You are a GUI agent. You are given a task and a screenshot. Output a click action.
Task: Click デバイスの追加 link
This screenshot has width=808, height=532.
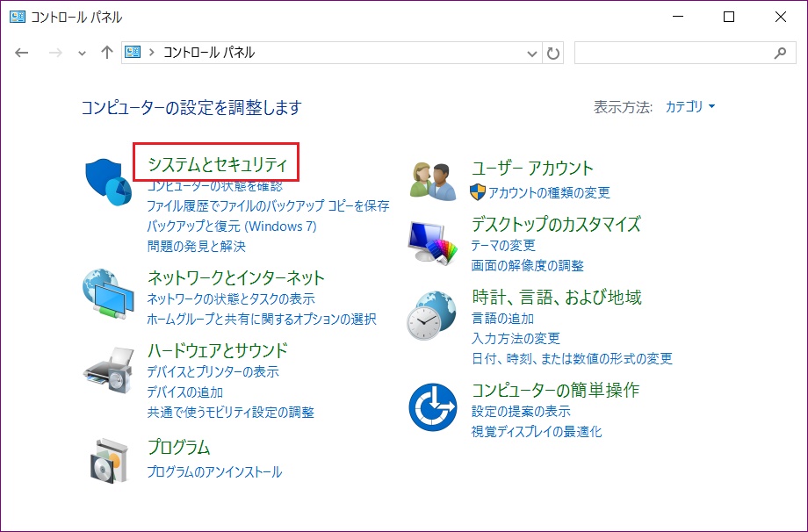[185, 392]
